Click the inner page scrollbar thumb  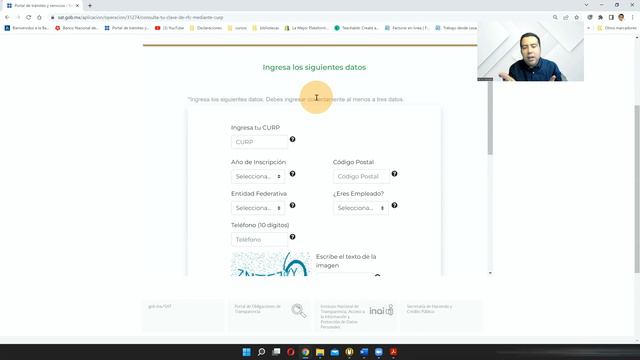490,118
